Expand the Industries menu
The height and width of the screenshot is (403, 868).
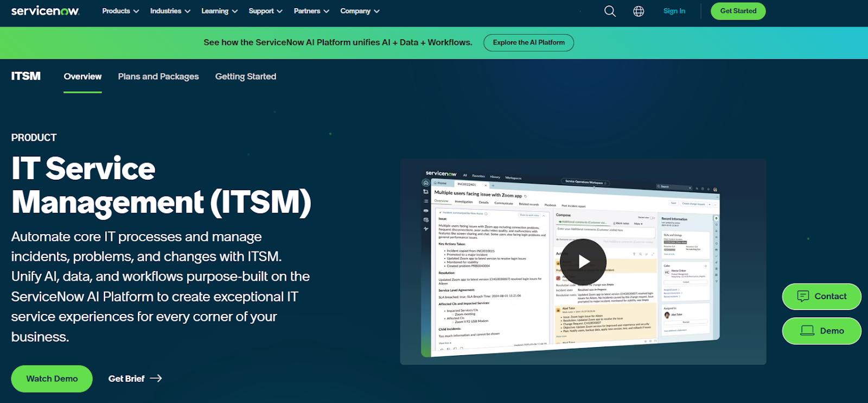coord(170,11)
